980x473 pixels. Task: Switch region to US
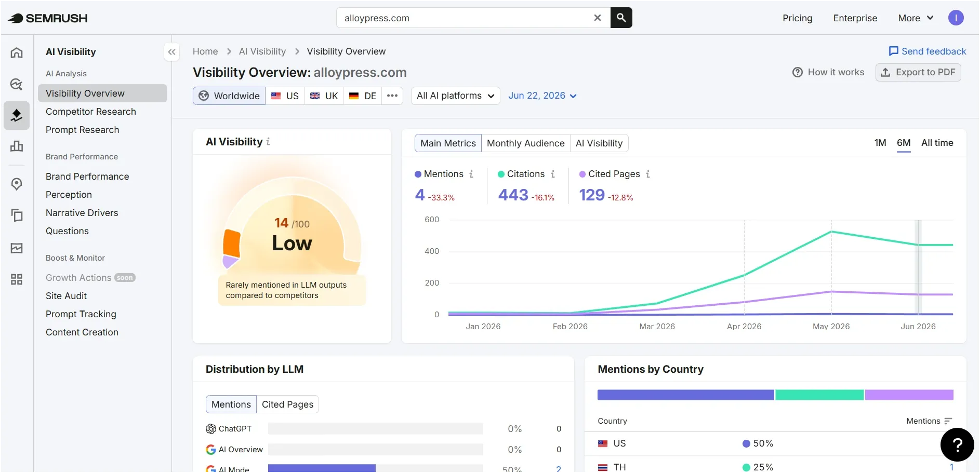click(x=285, y=96)
